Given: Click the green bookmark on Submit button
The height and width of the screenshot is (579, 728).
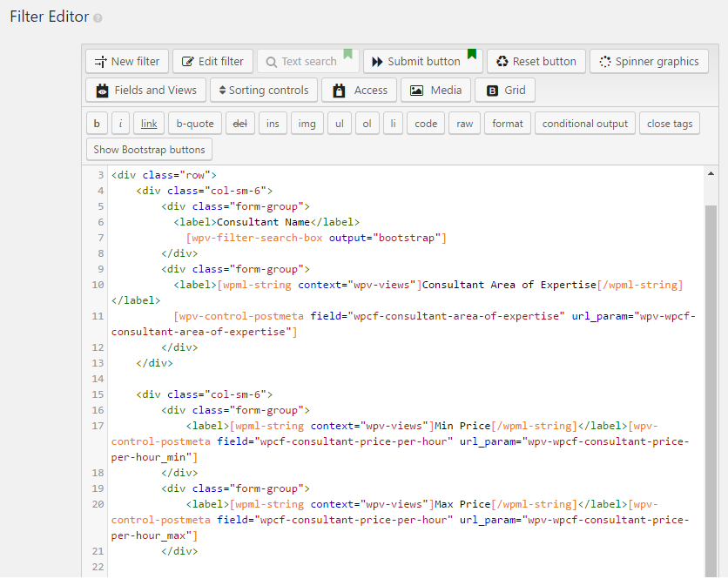Looking at the screenshot, I should (472, 54).
